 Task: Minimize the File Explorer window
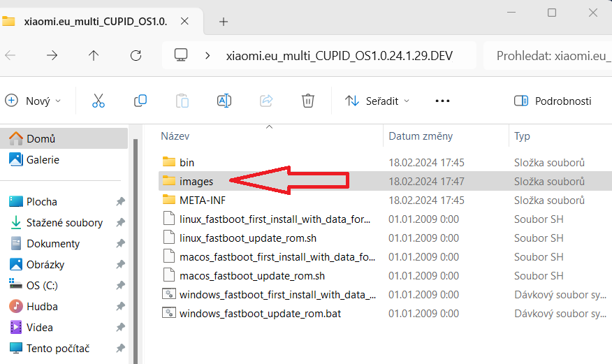(x=511, y=13)
